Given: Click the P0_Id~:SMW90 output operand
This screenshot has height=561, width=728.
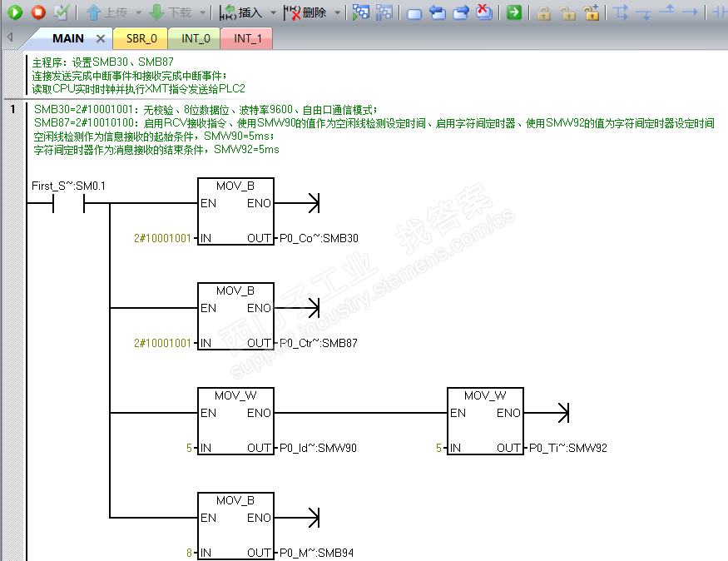Looking at the screenshot, I should click(318, 448).
